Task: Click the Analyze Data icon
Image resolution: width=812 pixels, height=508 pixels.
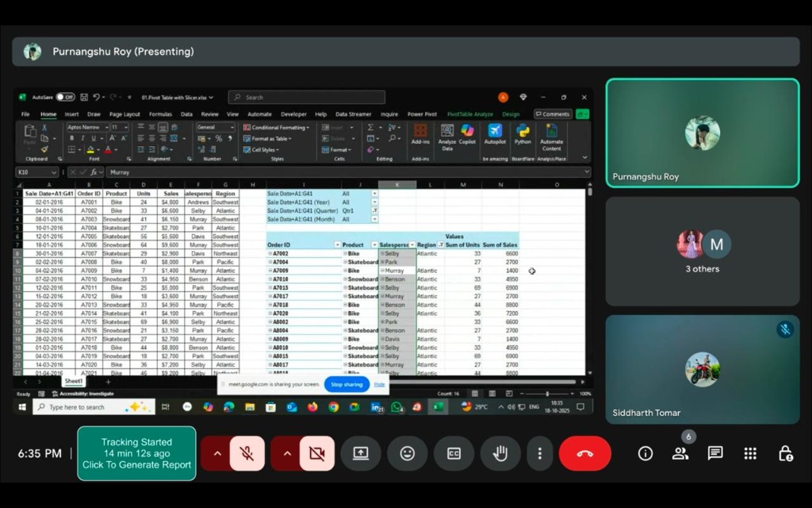Action: tap(447, 137)
